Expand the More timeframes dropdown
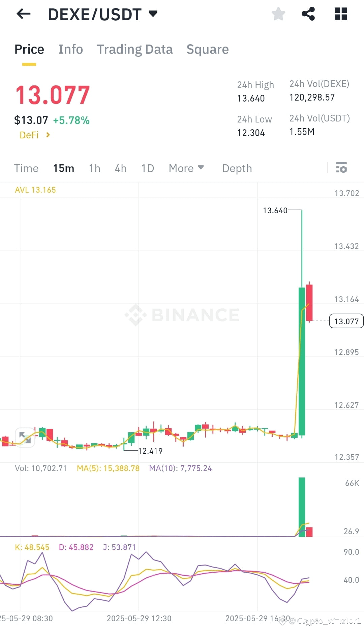364x629 pixels. coord(186,168)
